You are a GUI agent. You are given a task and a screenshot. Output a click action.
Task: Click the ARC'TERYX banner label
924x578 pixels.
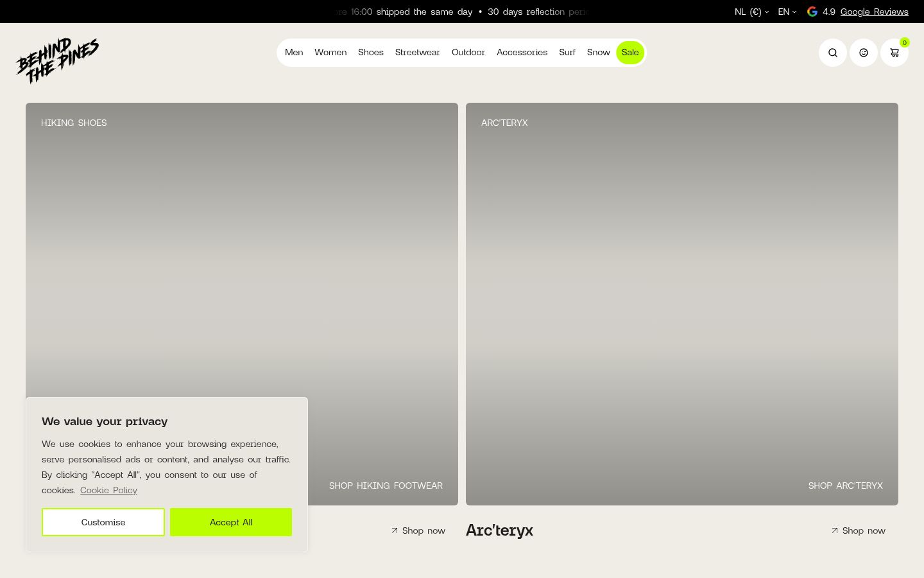click(504, 123)
